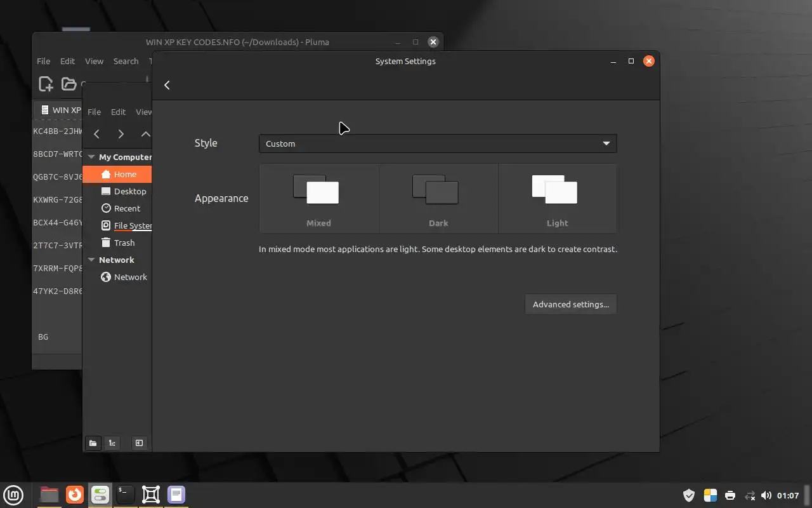This screenshot has height=508, width=812.
Task: Click the square-frame app icon in the taskbar
Action: point(151,495)
